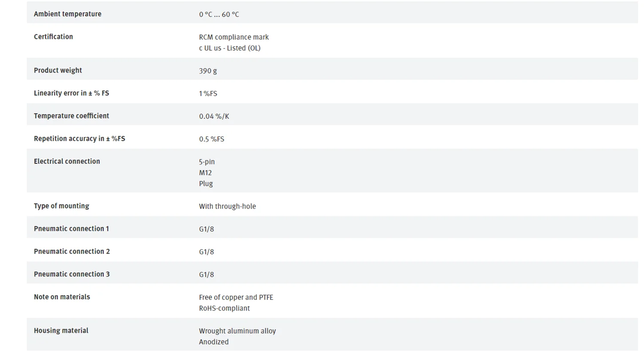The height and width of the screenshot is (363, 644).
Task: Select the M12 connection text
Action: pyautogui.click(x=205, y=173)
